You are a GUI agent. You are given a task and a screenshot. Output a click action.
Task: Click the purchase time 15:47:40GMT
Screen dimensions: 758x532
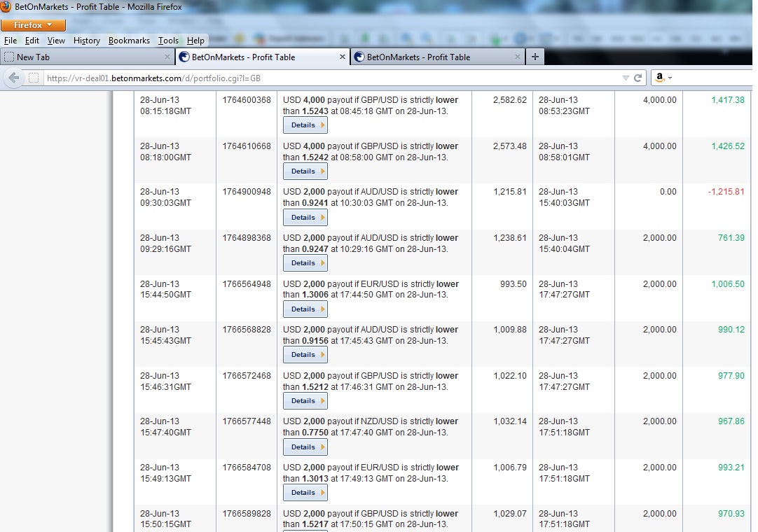pos(165,433)
